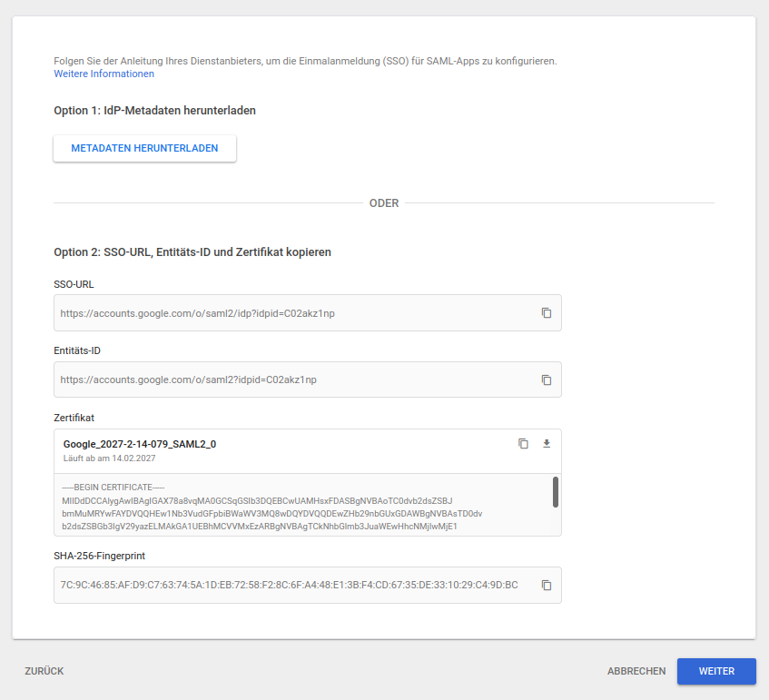Copy the Zertifikat contents

pos(523,444)
